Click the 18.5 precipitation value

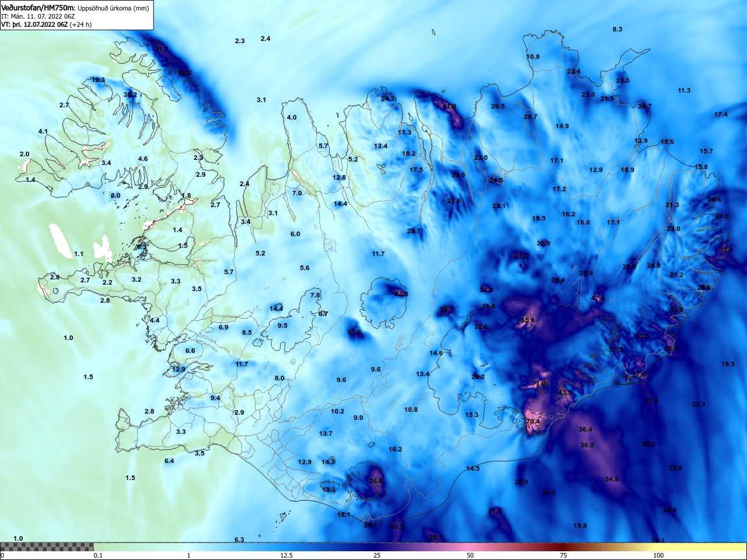tap(539, 218)
